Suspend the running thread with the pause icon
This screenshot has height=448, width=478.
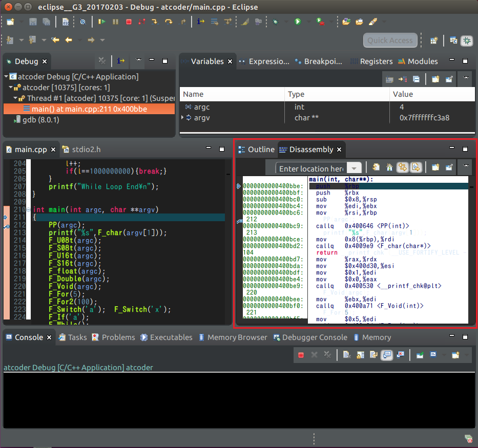tap(115, 22)
